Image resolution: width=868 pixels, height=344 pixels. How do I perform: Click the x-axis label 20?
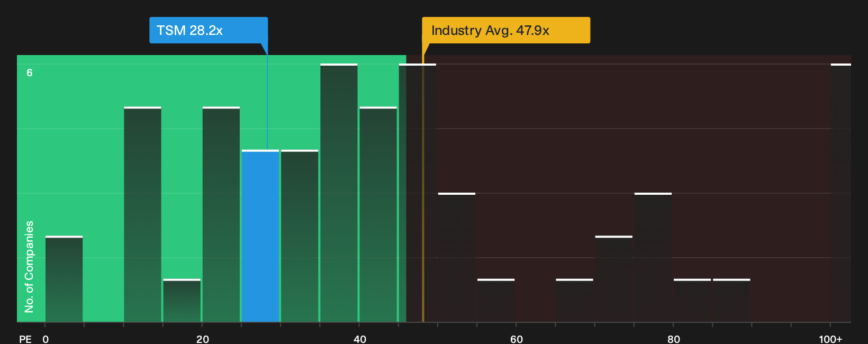point(203,339)
